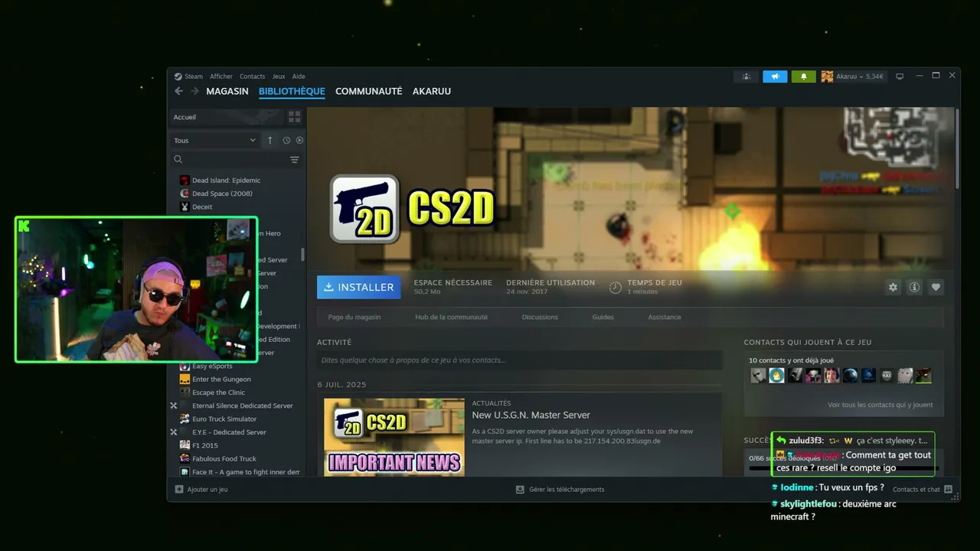Click the tools icon beside E.Y.E - Dedicated Server
The width and height of the screenshot is (980, 551).
[x=174, y=432]
